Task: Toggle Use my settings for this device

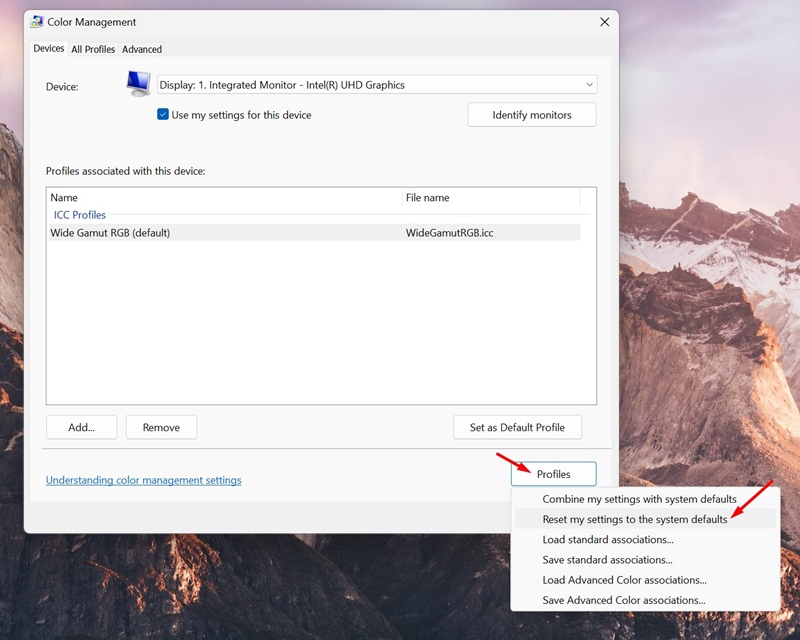Action: click(x=163, y=114)
